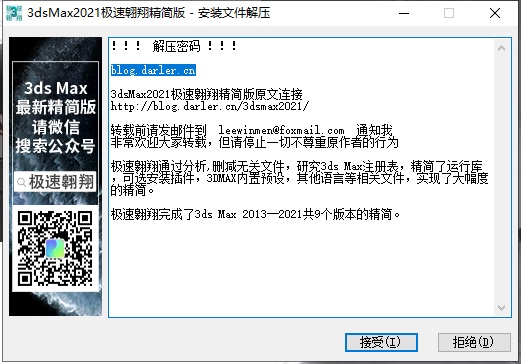Click the line '极速翱翔完成了3ds Max 2013—2021共9个版本的精简。'
Screen dimensions: 521x364
[255, 214]
